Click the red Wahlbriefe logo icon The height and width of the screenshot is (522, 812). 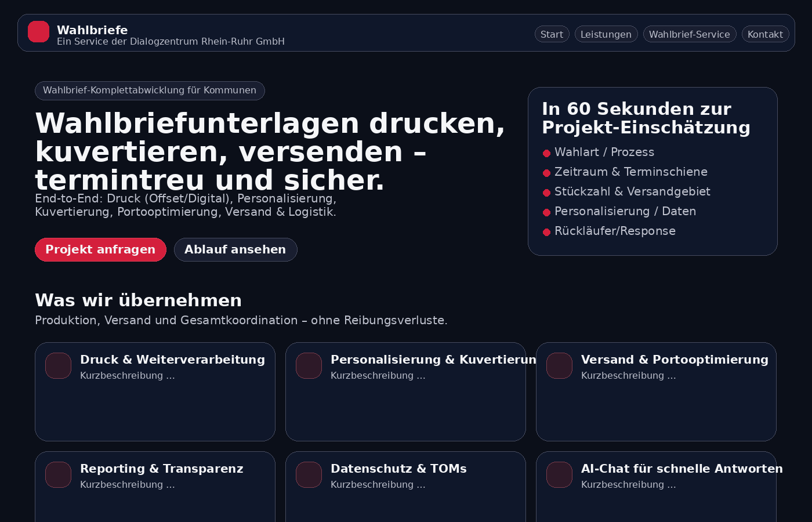click(x=38, y=32)
